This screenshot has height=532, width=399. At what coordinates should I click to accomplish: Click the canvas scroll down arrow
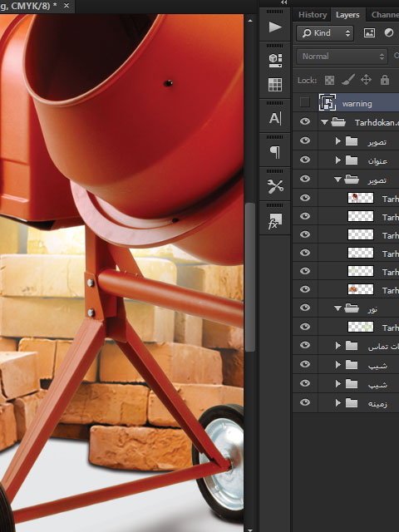250,530
